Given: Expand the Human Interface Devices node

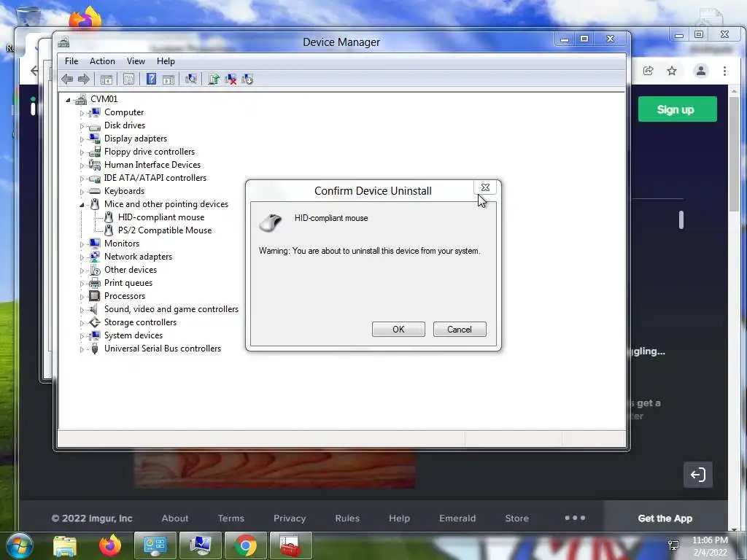Looking at the screenshot, I should tap(82, 166).
